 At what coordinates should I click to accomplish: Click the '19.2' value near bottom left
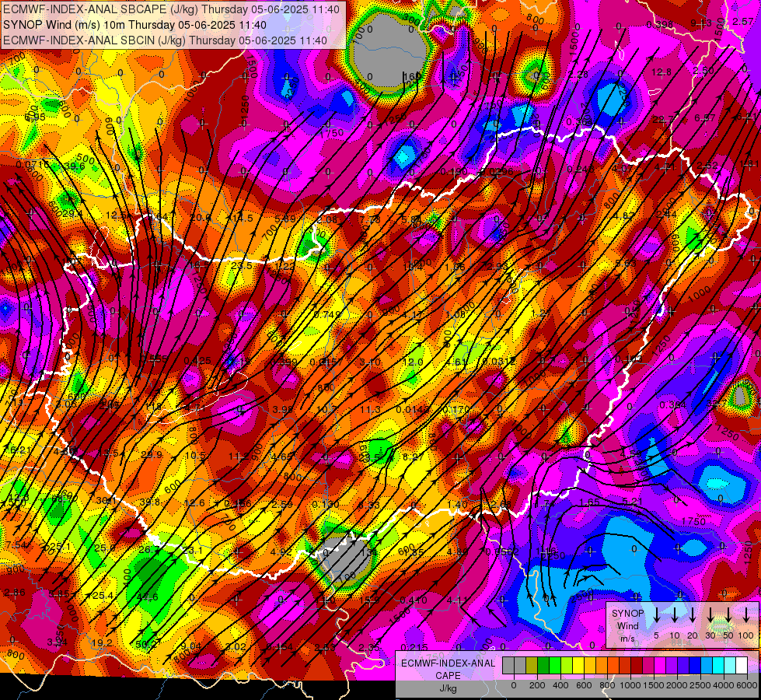coord(102,642)
